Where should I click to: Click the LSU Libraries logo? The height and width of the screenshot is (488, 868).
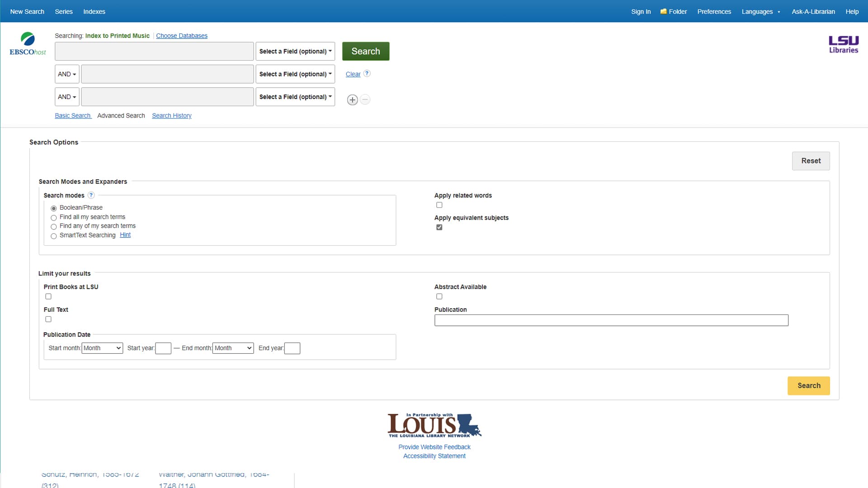(843, 45)
